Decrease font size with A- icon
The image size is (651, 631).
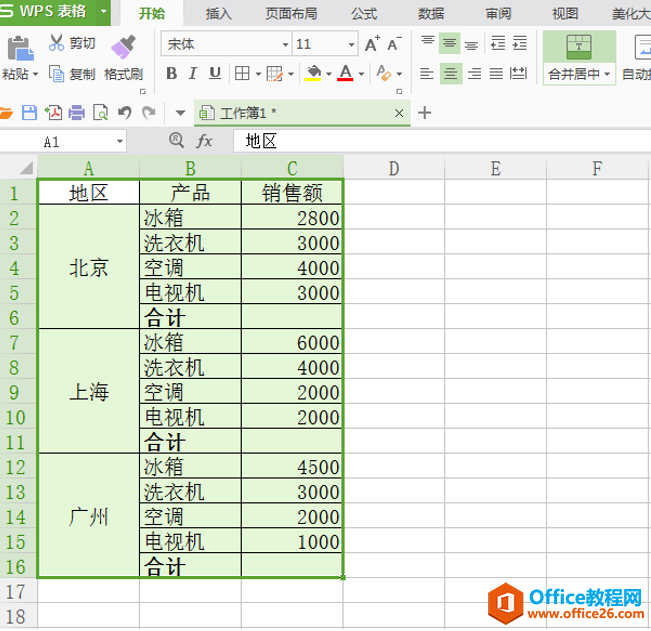click(394, 44)
